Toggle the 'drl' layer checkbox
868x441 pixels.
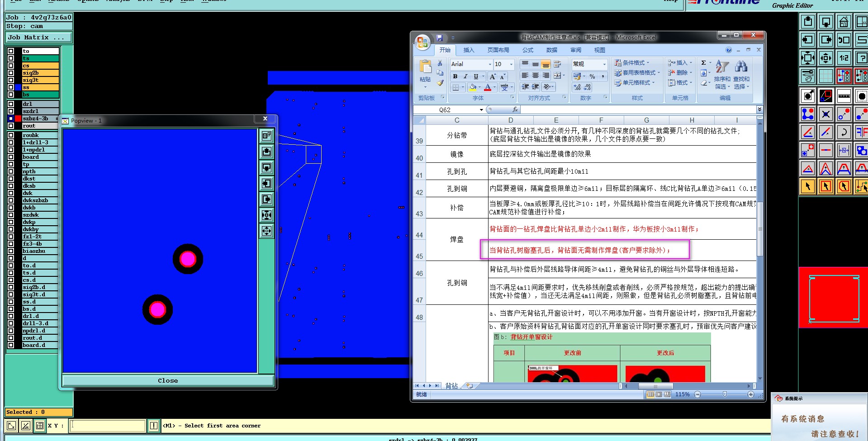[x=11, y=104]
